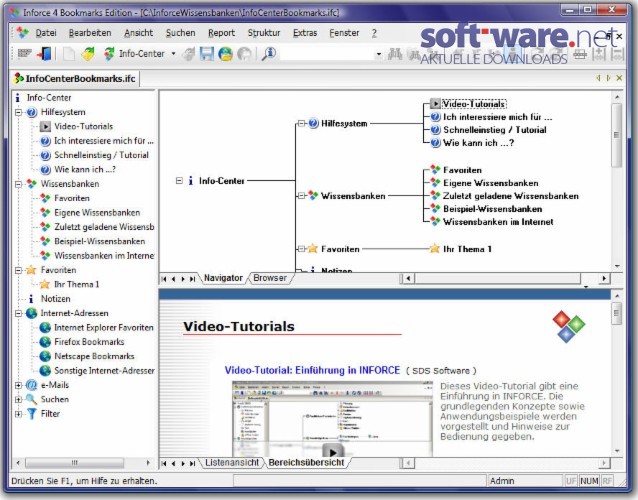Viewport: 638px width, 500px height.
Task: Open the Extras menu
Action: tap(305, 33)
